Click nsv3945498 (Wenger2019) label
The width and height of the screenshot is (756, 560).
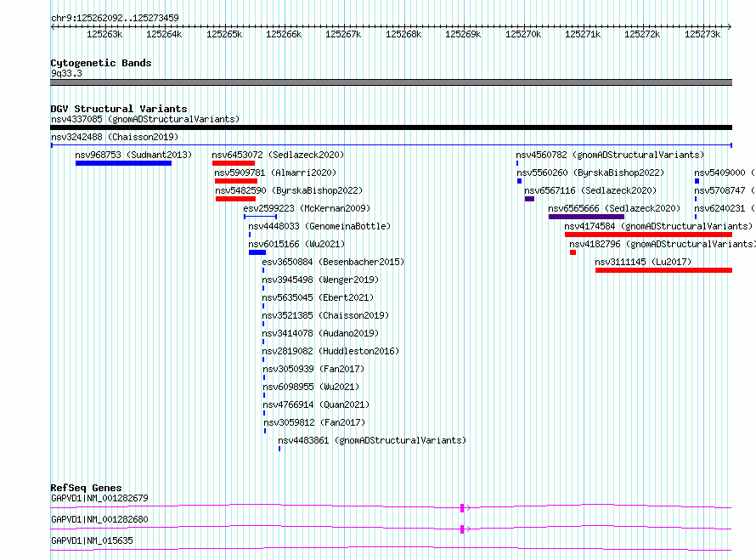point(320,280)
